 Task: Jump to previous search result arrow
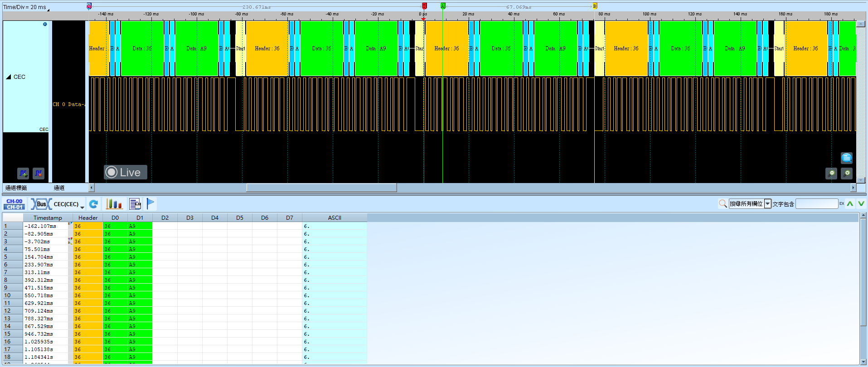[850, 204]
